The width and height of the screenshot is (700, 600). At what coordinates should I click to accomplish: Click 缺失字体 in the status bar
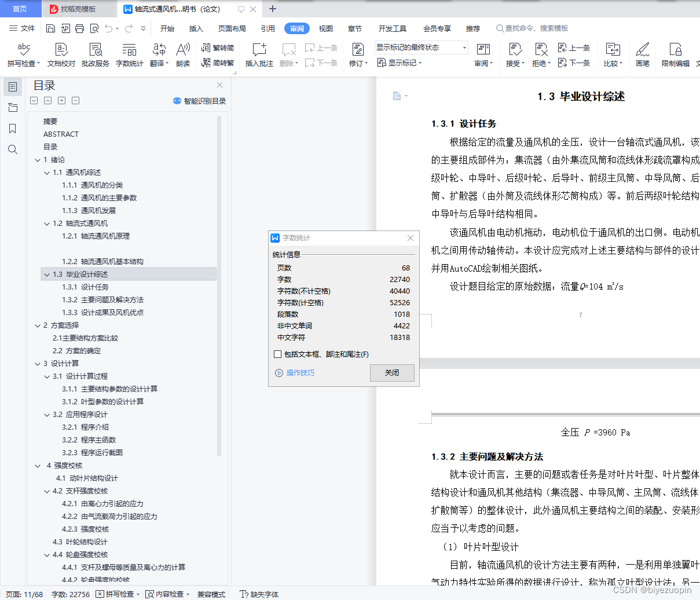pyautogui.click(x=259, y=594)
